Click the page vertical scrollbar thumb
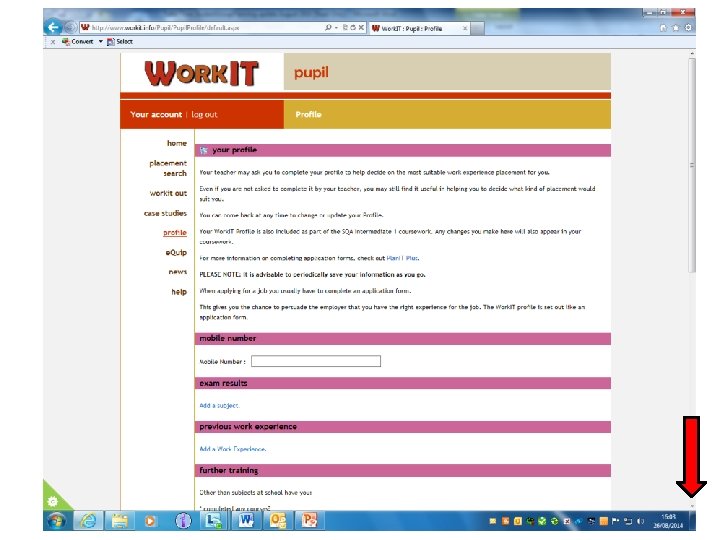 tap(692, 165)
